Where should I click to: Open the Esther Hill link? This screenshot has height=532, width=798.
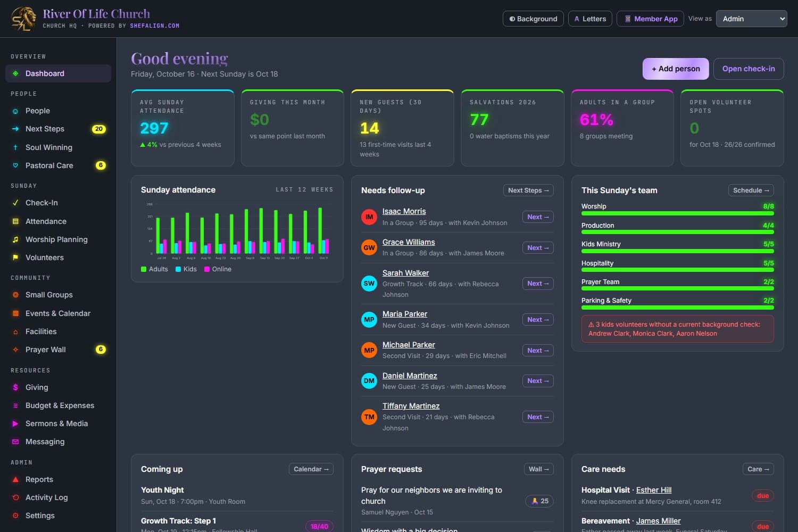[x=654, y=490]
